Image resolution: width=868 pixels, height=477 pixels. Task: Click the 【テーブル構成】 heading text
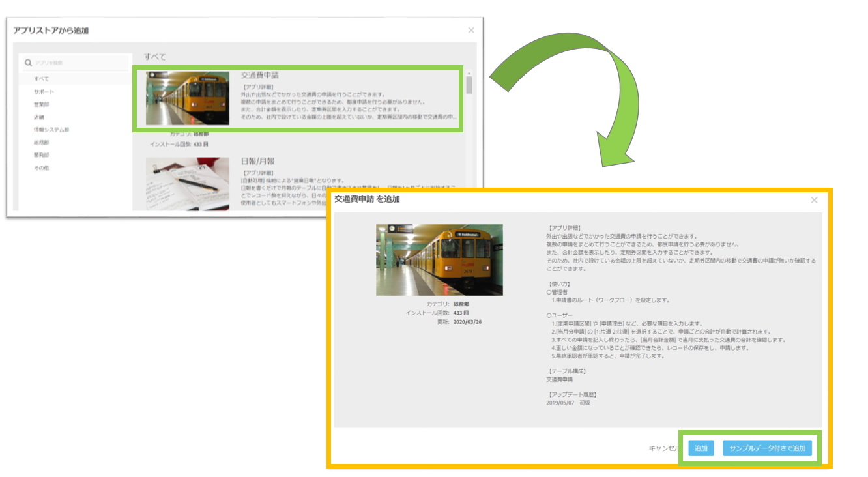pyautogui.click(x=566, y=371)
